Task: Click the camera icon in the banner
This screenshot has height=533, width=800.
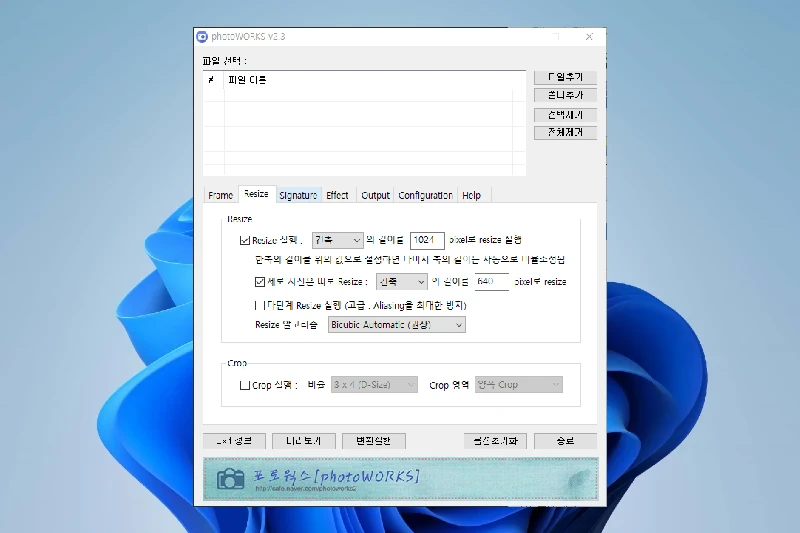Action: (x=231, y=478)
